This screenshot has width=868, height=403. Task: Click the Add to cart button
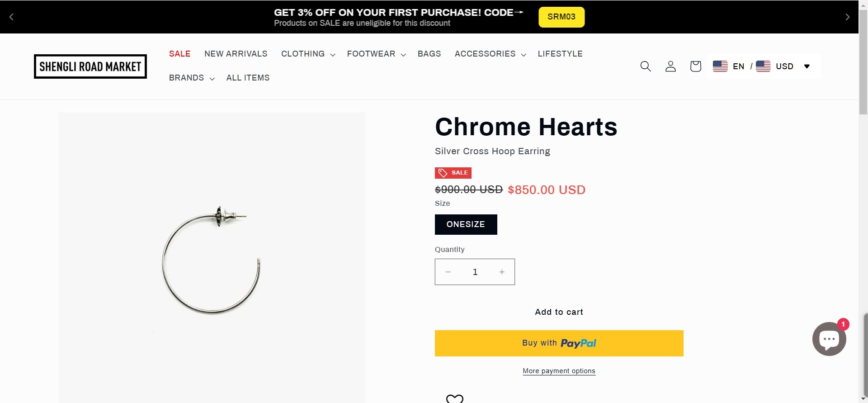[559, 312]
